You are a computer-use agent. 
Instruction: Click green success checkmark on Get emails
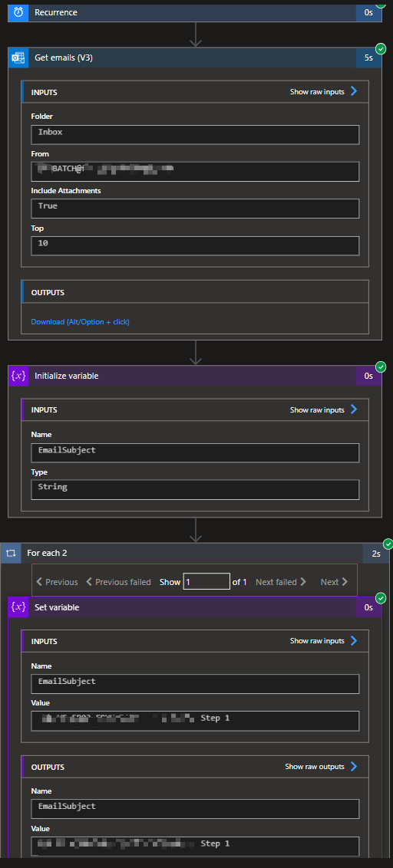[x=381, y=48]
